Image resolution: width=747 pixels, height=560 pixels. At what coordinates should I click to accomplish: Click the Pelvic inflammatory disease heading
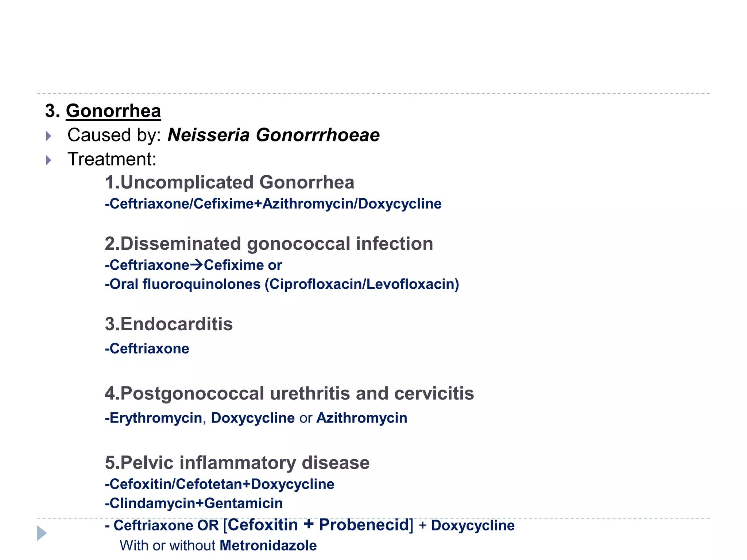(237, 463)
